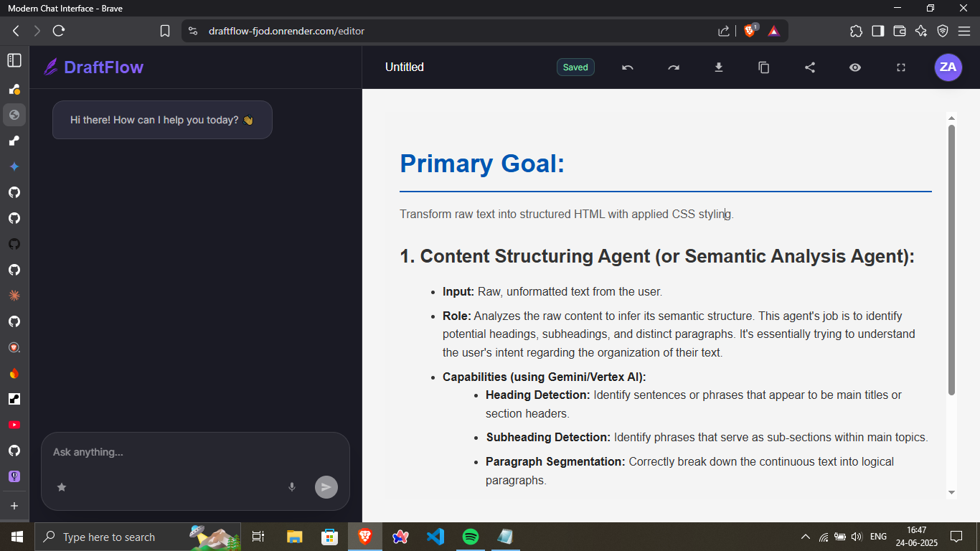This screenshot has width=980, height=551.
Task: Open the ZA user avatar menu
Action: click(948, 67)
